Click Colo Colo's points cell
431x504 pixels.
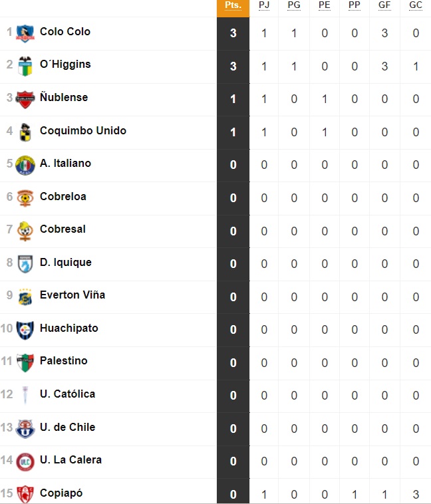(233, 33)
